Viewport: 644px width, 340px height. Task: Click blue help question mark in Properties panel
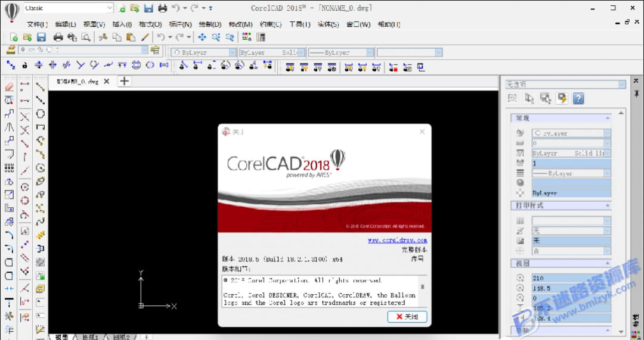coord(578,98)
